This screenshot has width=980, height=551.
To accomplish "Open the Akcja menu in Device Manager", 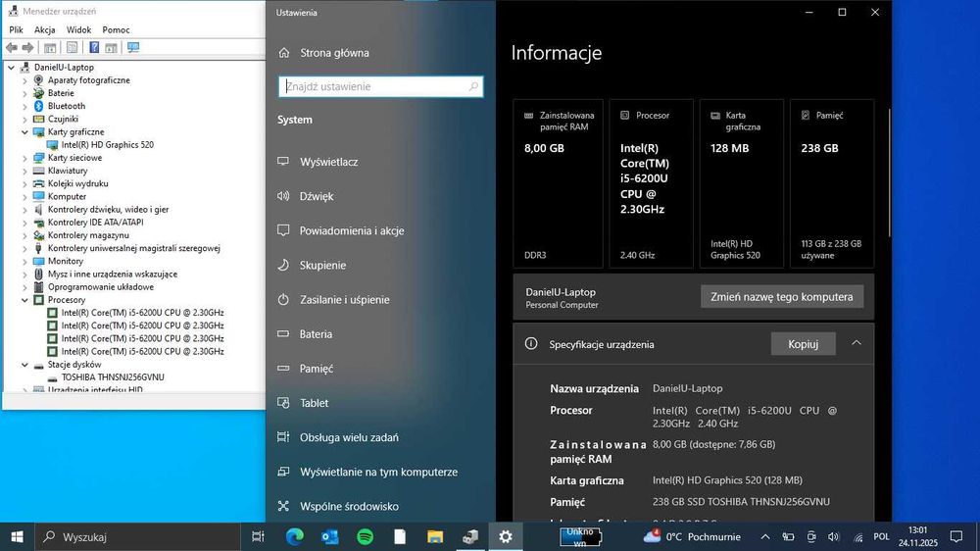I will 44,29.
